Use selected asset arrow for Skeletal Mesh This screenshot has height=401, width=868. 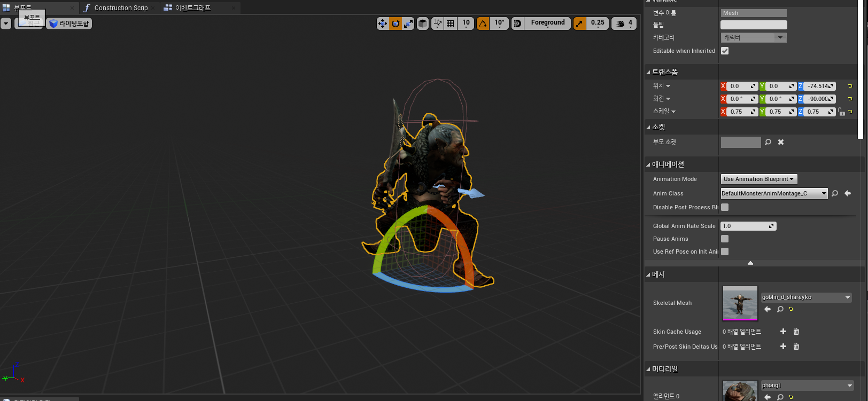(768, 309)
